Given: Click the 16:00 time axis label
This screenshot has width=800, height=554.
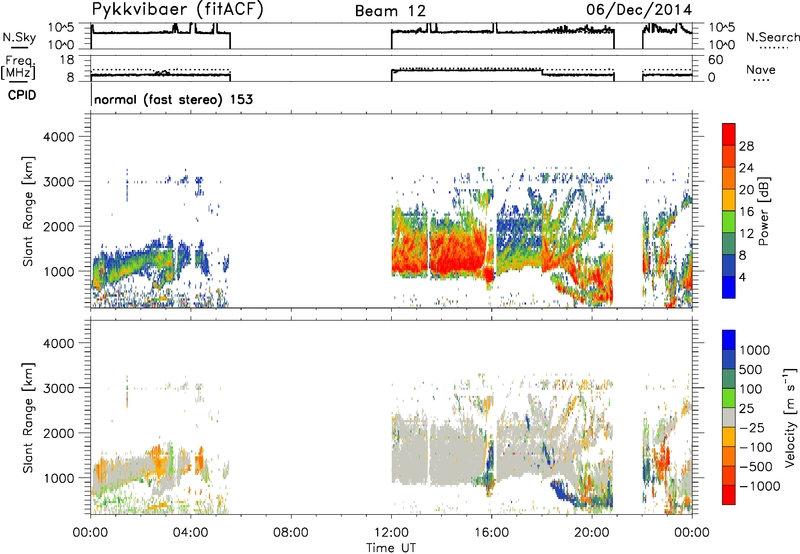Looking at the screenshot, I should [x=492, y=533].
